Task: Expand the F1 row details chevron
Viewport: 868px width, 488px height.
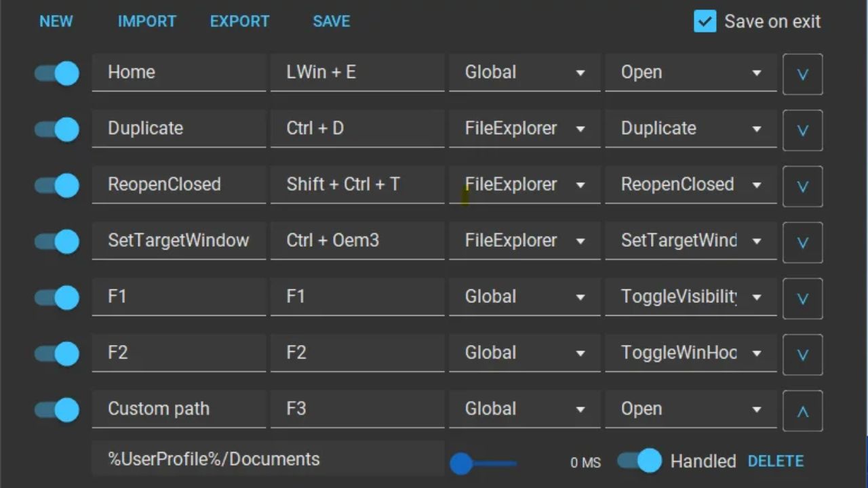Action: [803, 298]
